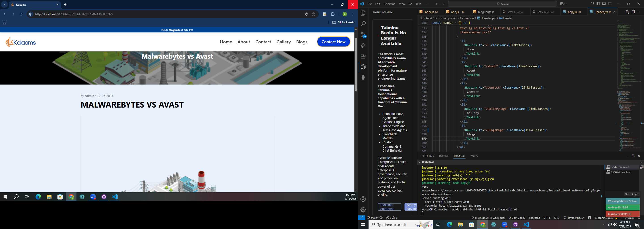Screen dimensions: 644x229
Task: Click the 'Open App' button near the terminal
Action: click(x=632, y=194)
